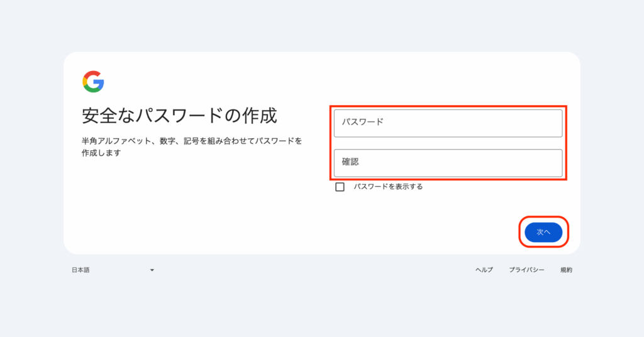Click the 確認 placeholder text
Viewport: 644px width, 337px height.
350,162
